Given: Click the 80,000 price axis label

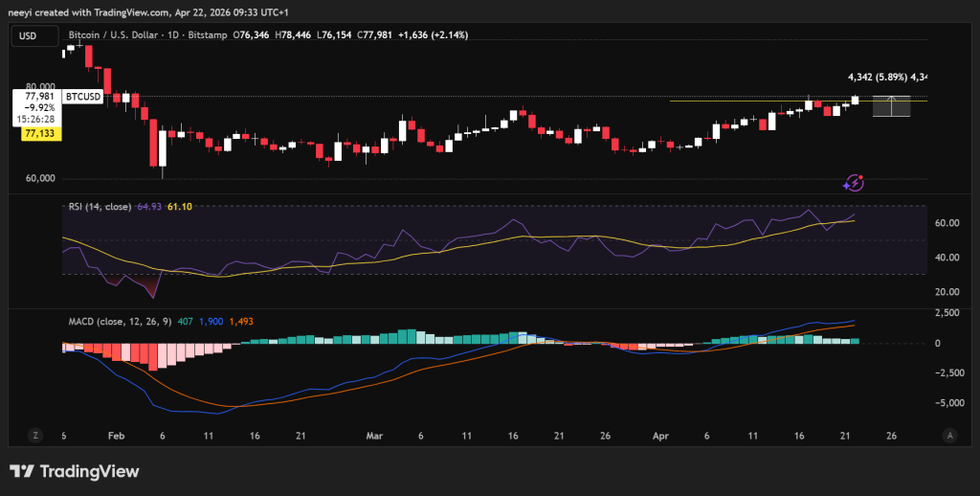Looking at the screenshot, I should 41,85.
